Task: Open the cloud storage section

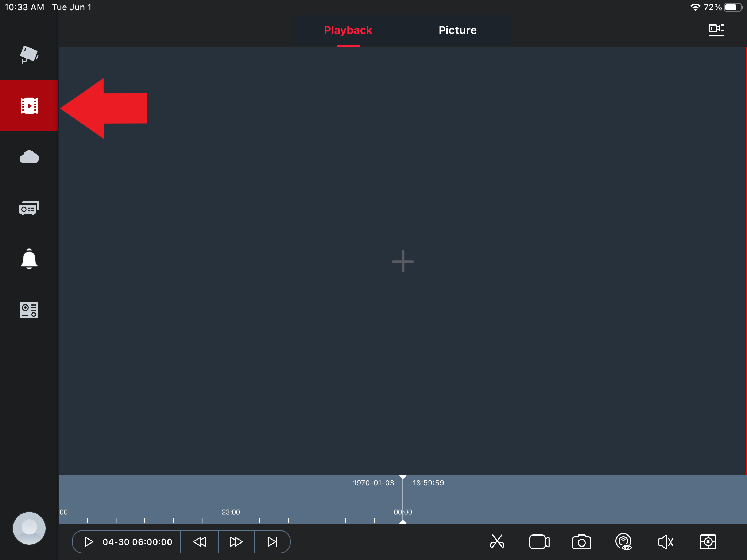Action: click(x=29, y=157)
